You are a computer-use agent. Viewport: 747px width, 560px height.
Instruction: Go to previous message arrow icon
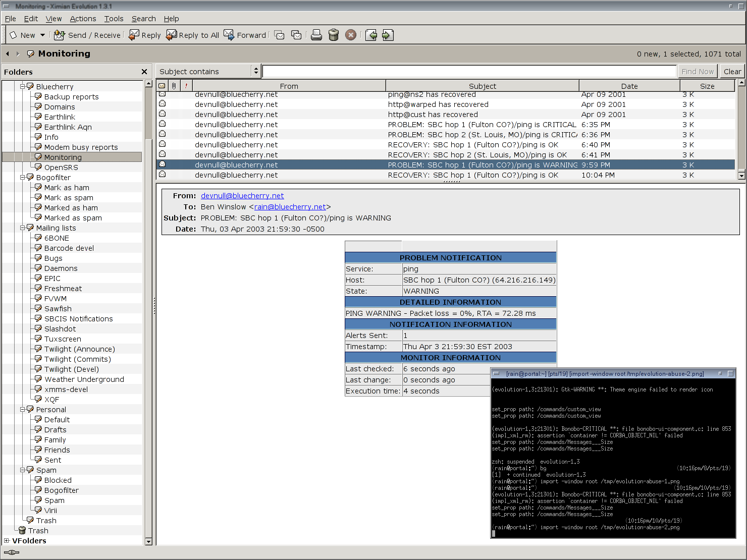[x=371, y=35]
